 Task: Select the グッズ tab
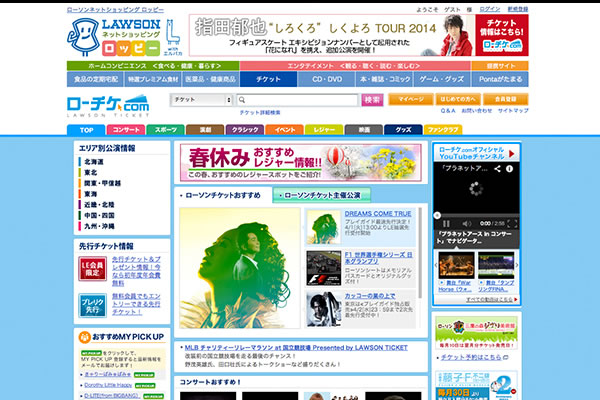(x=403, y=130)
